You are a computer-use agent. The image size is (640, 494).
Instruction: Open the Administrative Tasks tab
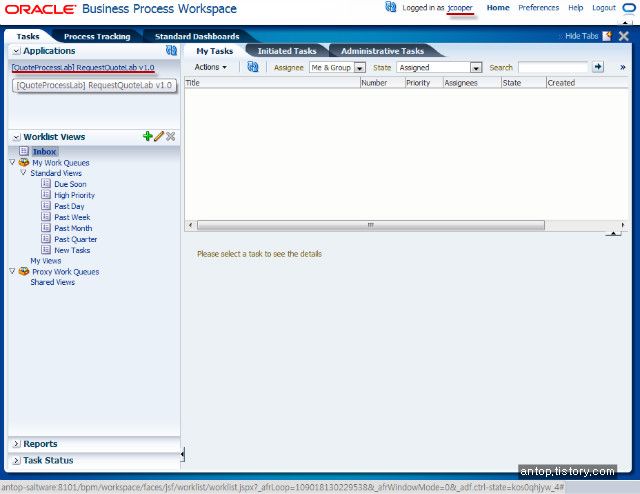click(x=382, y=51)
